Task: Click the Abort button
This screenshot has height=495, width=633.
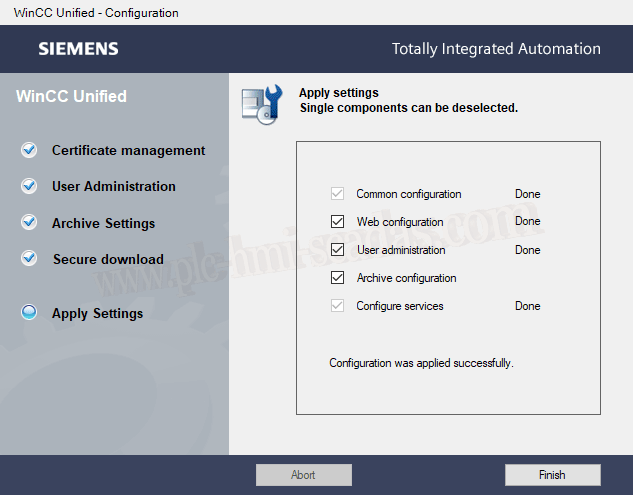Action: 303,475
